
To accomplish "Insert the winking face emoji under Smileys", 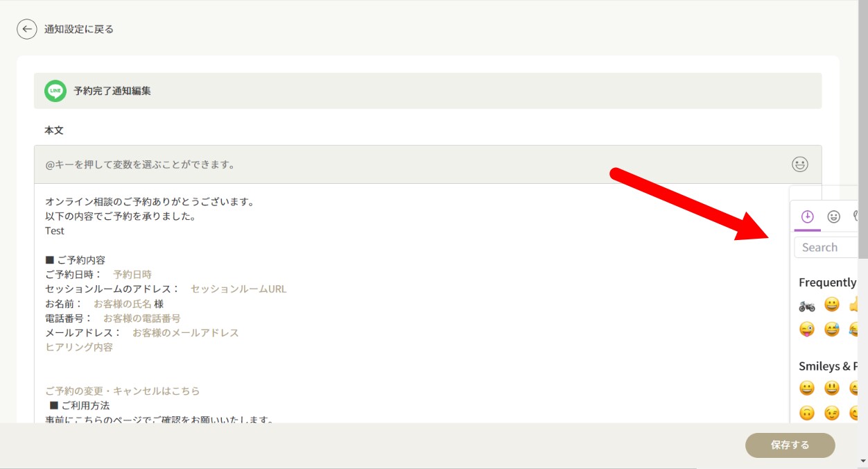I will click(x=832, y=413).
